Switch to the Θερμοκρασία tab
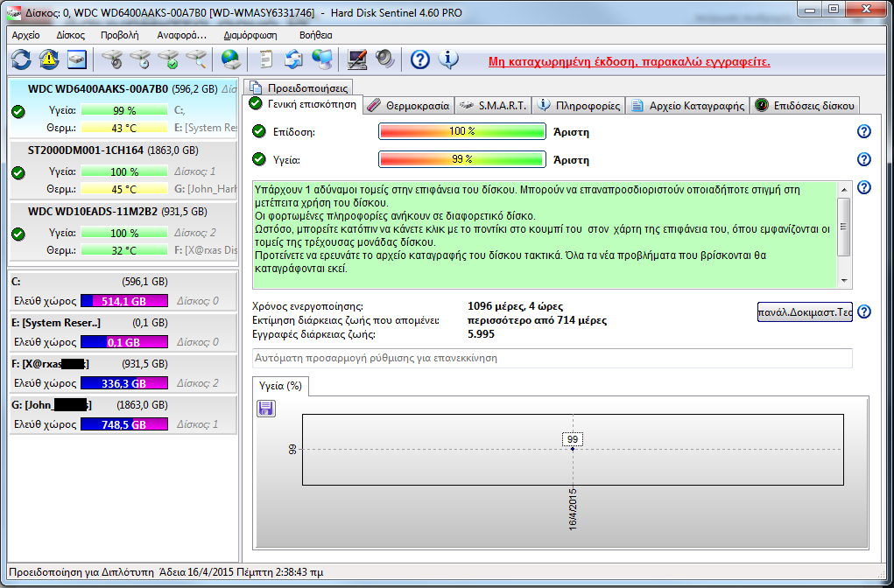 pyautogui.click(x=409, y=106)
